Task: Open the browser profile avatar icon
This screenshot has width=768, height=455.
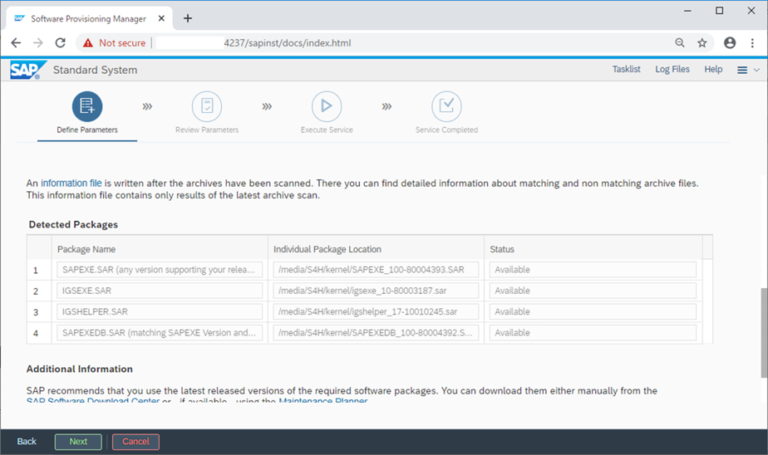Action: (x=729, y=43)
